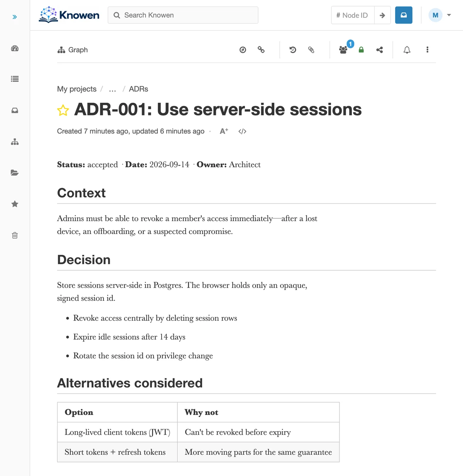Screen dimensions: 463x476
Task: Click the Knowen logo
Action: [x=69, y=15]
